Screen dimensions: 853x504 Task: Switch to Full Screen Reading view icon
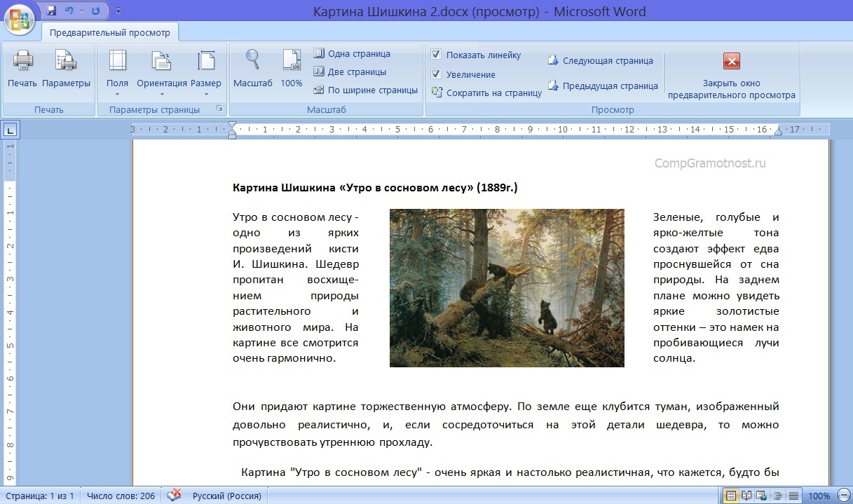pyautogui.click(x=747, y=496)
